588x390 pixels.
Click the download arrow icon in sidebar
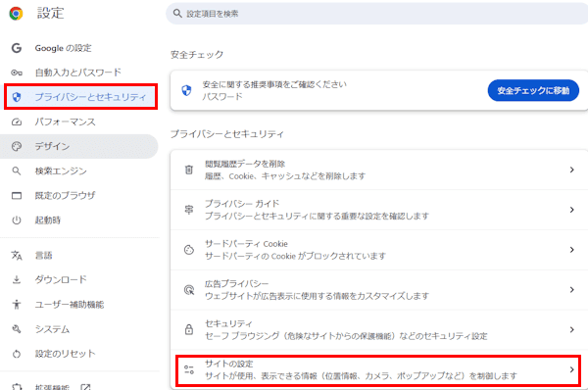click(x=17, y=279)
